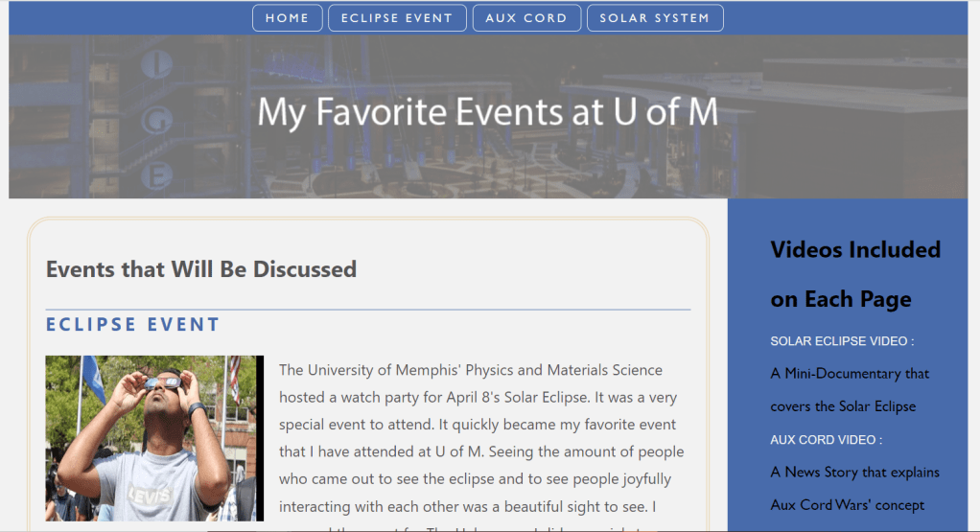Screen dimensions: 980x532
Task: Select the AUX CORD nav button
Action: (526, 18)
